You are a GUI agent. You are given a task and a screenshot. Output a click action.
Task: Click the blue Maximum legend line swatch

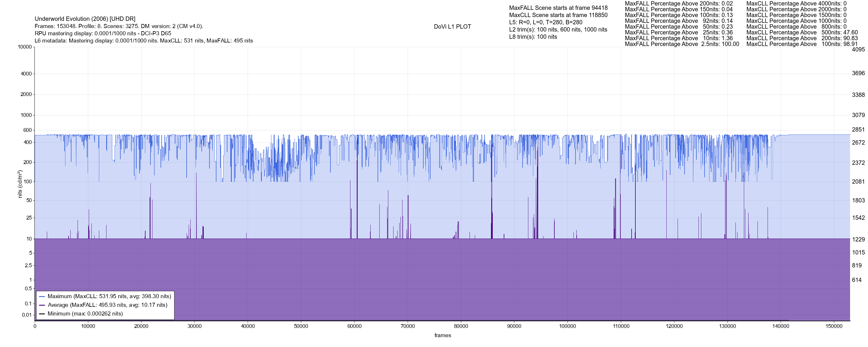click(x=42, y=296)
